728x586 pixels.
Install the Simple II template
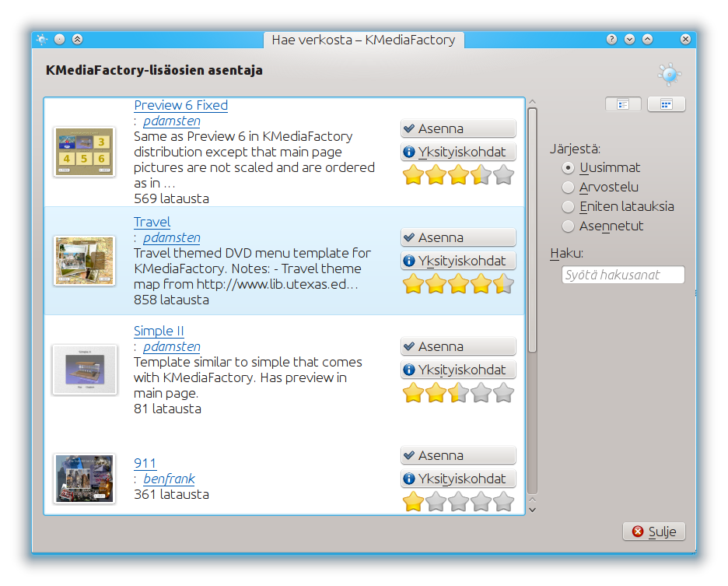(458, 346)
